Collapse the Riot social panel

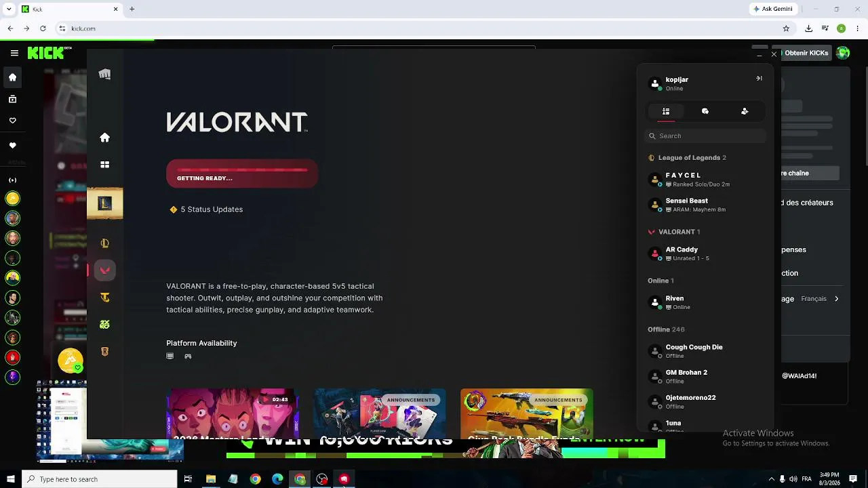(x=759, y=79)
